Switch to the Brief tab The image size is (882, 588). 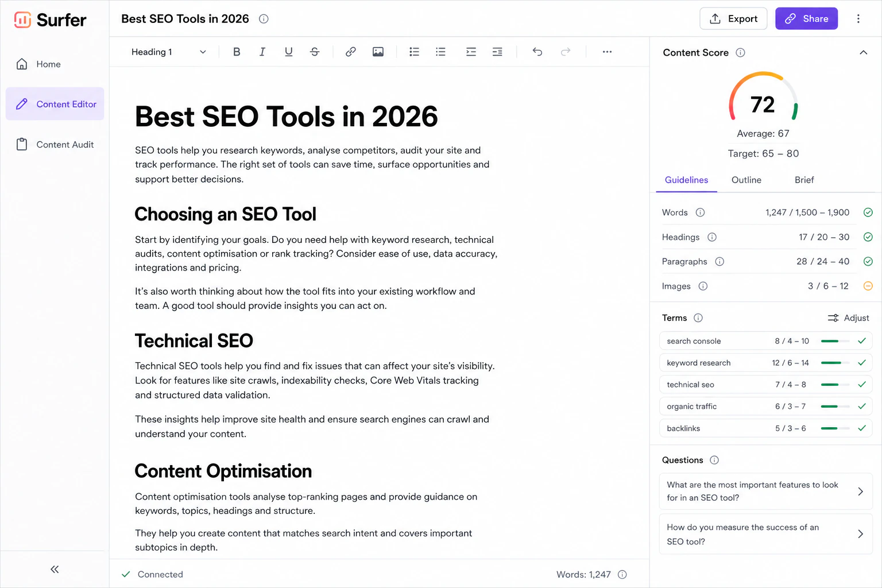(x=804, y=180)
